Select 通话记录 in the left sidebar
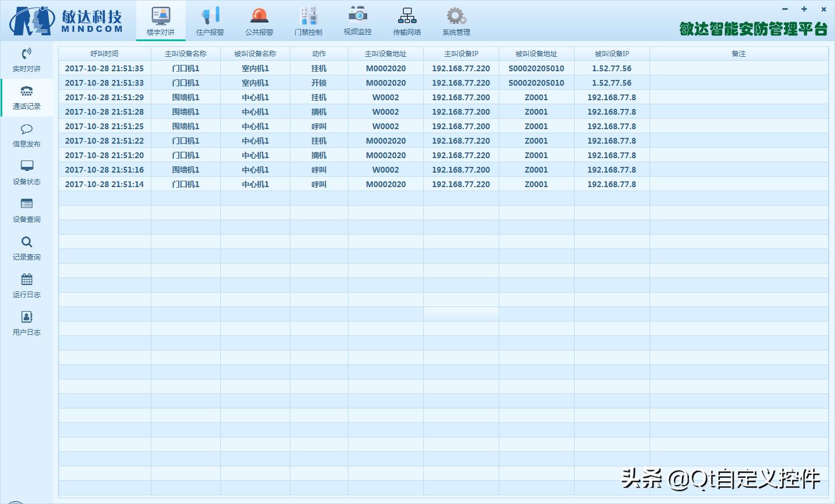 [x=26, y=97]
